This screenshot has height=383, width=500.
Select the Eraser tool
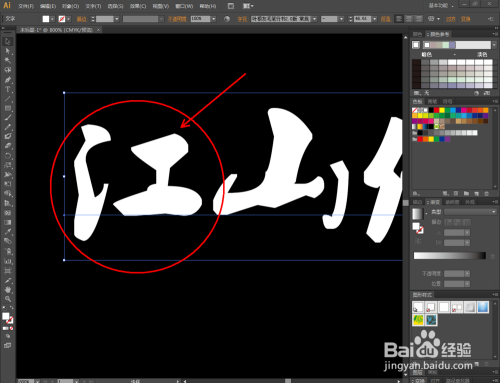(x=8, y=146)
